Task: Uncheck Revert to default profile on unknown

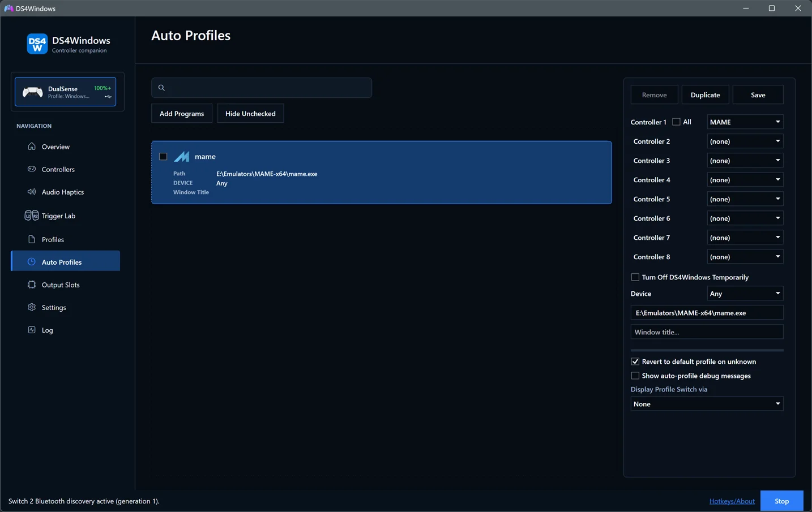Action: (635, 362)
